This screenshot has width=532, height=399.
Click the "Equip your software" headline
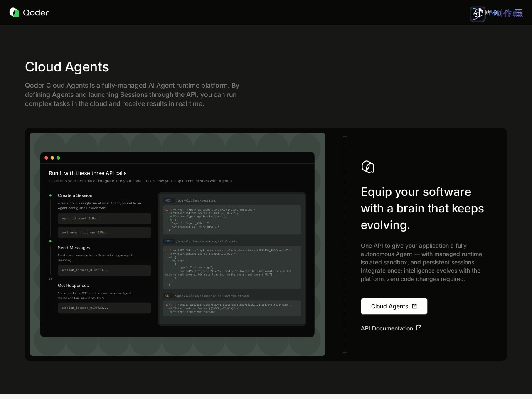pos(422,208)
